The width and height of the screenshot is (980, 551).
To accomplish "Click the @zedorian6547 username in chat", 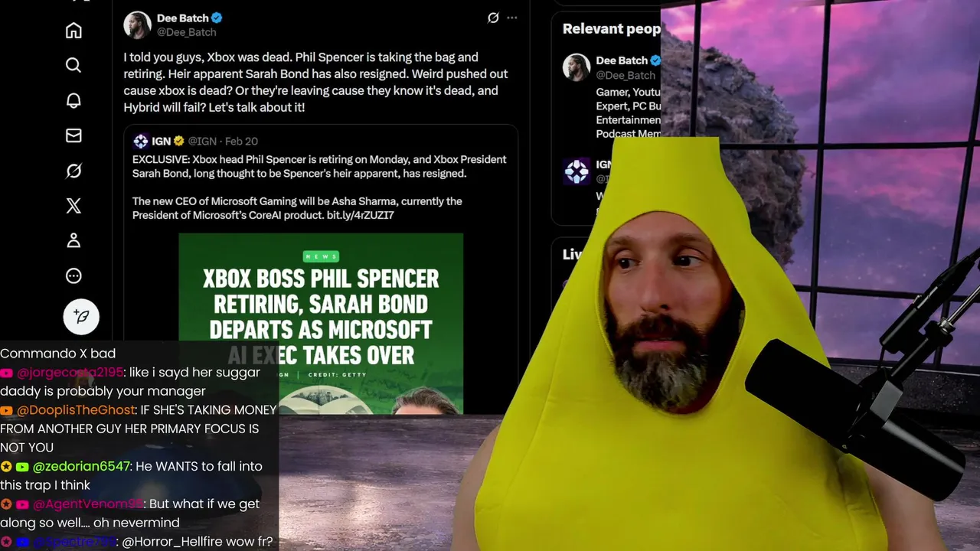I will point(82,466).
